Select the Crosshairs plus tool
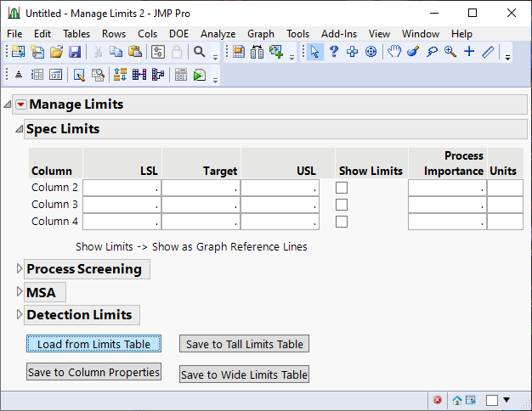 point(469,53)
